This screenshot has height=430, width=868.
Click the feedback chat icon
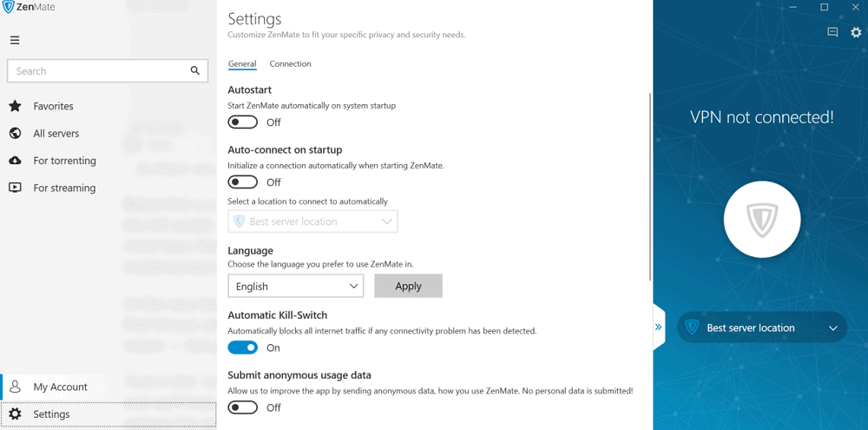point(832,32)
